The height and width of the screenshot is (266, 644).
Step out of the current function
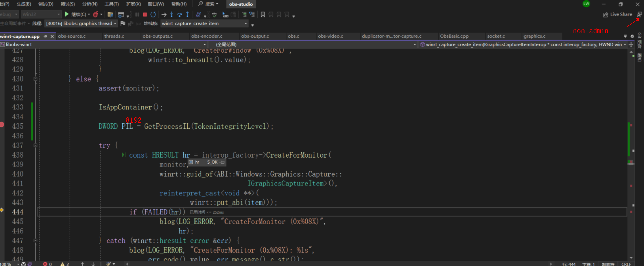pyautogui.click(x=187, y=14)
